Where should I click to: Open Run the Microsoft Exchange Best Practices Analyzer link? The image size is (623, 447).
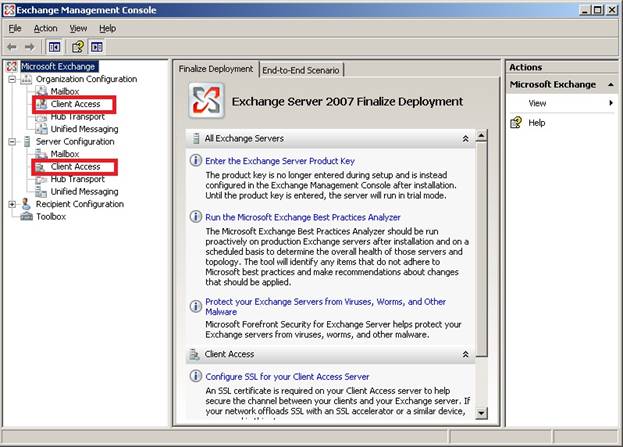point(303,217)
